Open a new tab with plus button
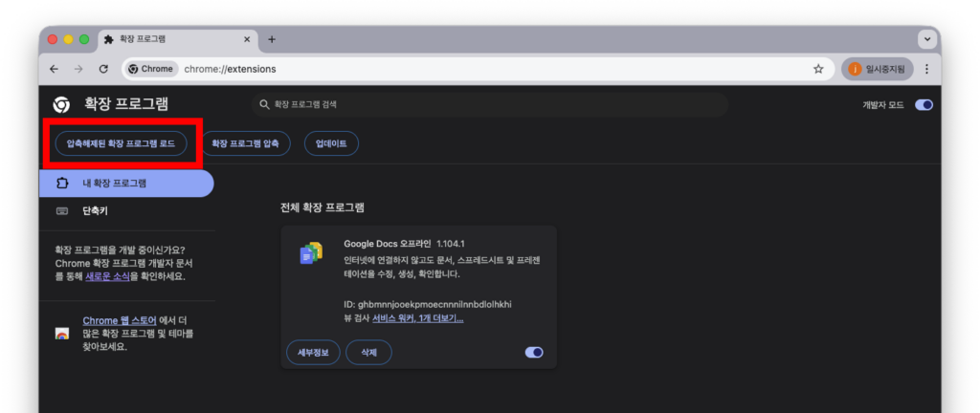Viewport: 980px width, 413px height. click(272, 39)
